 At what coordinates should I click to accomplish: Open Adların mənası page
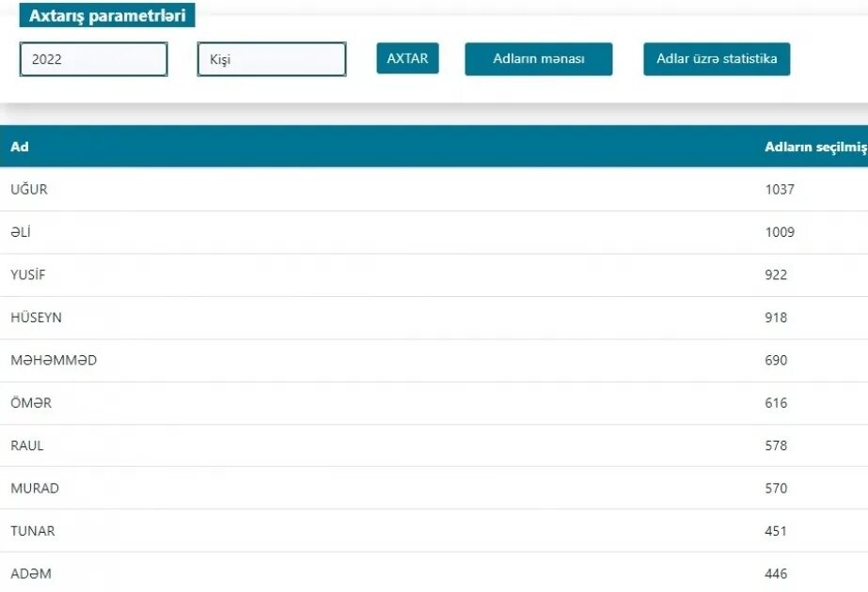(x=539, y=58)
